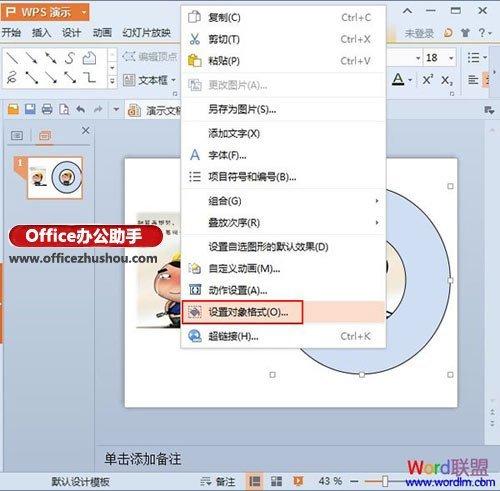Click the help question mark icon

(x=482, y=32)
